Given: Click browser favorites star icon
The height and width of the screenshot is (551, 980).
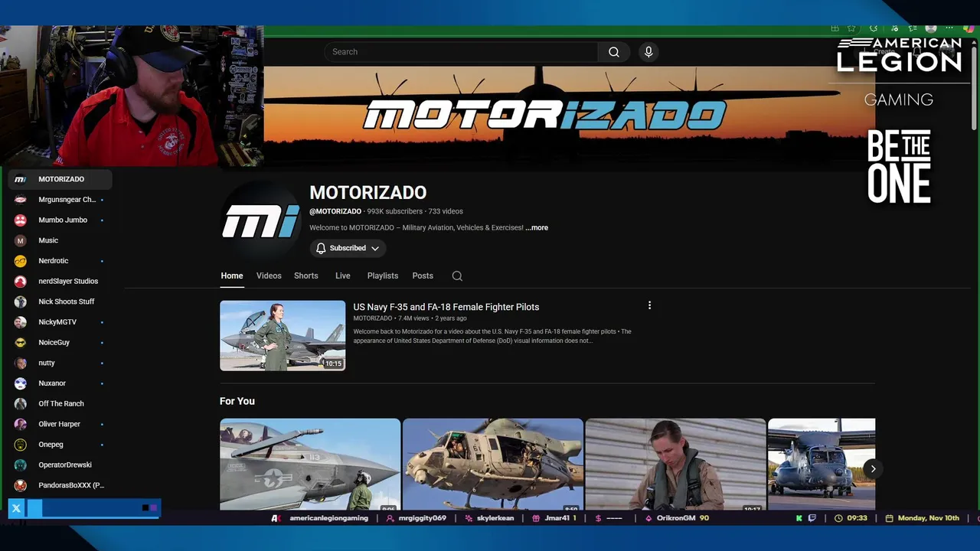Looking at the screenshot, I should coord(851,28).
